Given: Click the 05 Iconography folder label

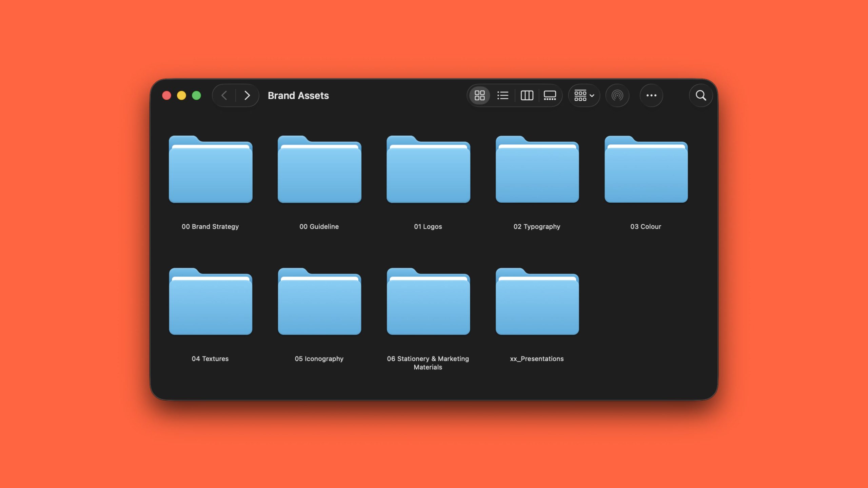Looking at the screenshot, I should (x=319, y=359).
